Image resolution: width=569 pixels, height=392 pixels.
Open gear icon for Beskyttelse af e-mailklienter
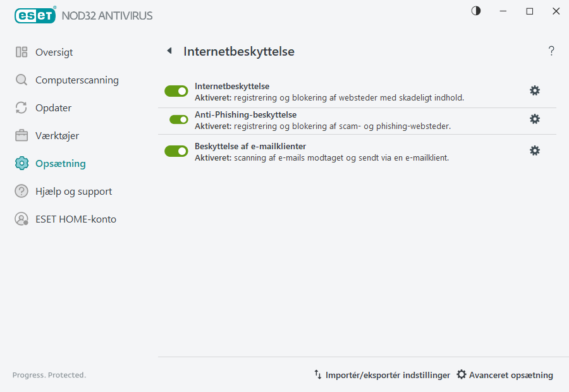tap(535, 150)
